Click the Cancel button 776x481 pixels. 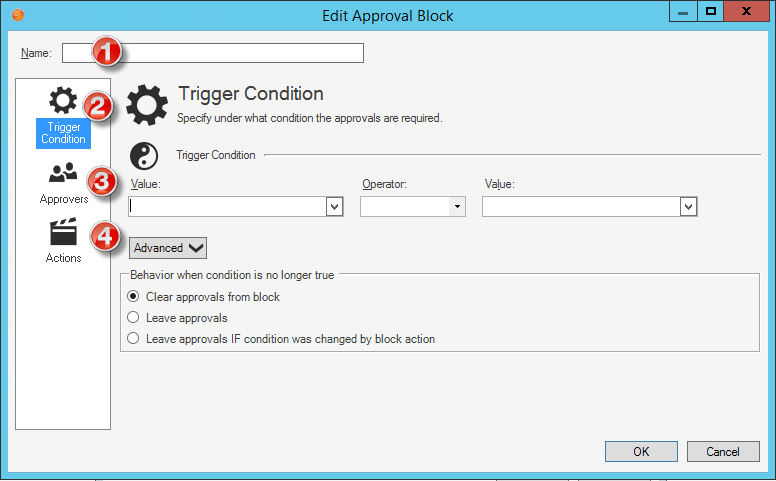pyautogui.click(x=722, y=452)
